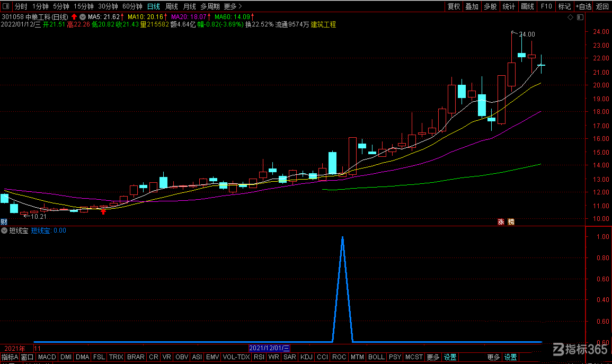Switch to 月线 monthly chart

click(190, 6)
